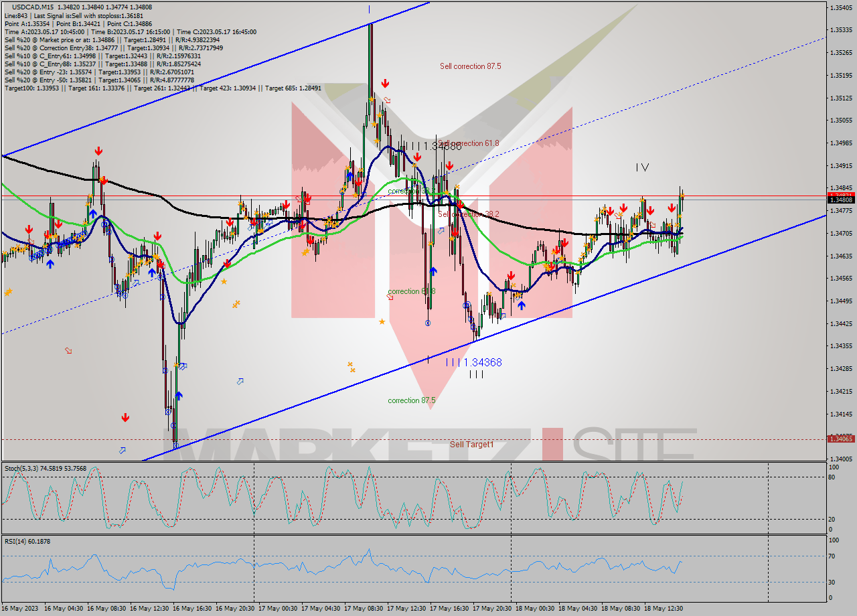Click the 1.34005 price scale label
This screenshot has width=857, height=616.
tap(840, 459)
